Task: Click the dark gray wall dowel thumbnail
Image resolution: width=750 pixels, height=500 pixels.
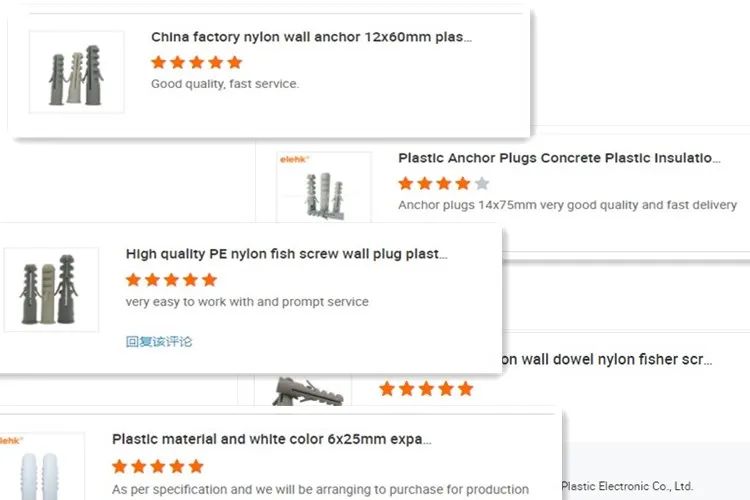Action: [x=305, y=391]
